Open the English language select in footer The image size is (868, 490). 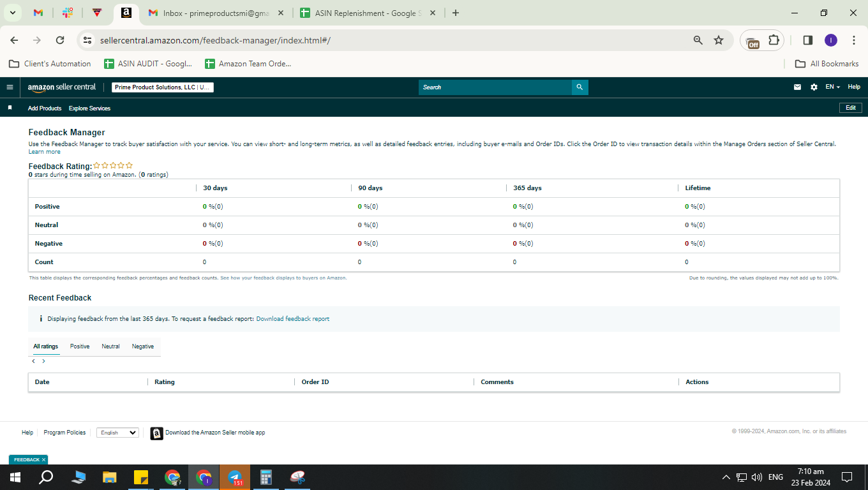pyautogui.click(x=117, y=433)
